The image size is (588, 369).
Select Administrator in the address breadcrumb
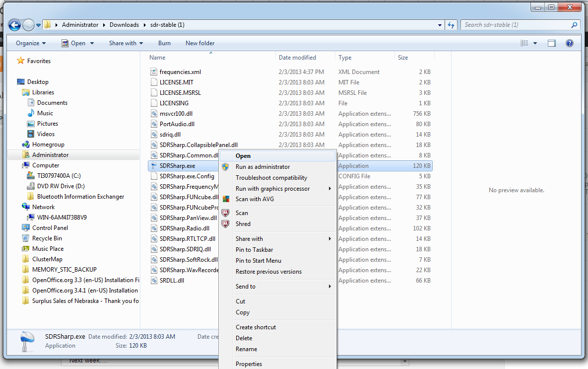(80, 25)
